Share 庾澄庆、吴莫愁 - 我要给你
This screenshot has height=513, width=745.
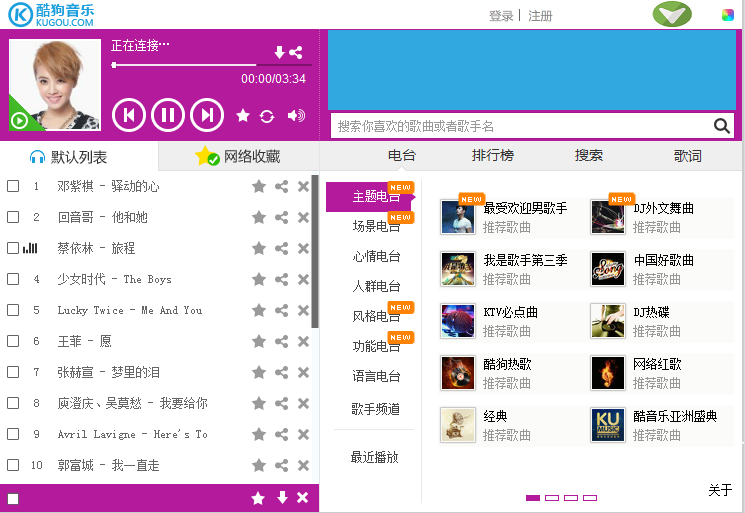[281, 403]
